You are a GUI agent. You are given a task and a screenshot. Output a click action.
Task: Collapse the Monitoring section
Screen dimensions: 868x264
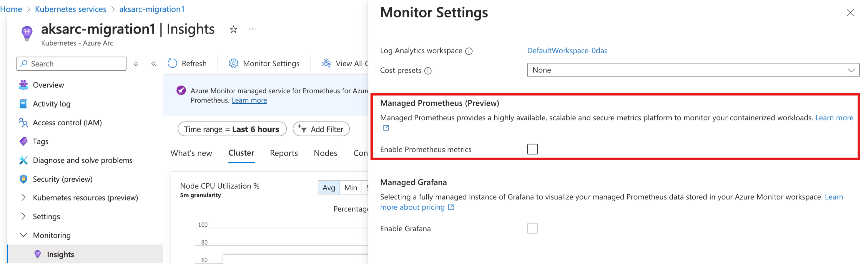(x=23, y=235)
